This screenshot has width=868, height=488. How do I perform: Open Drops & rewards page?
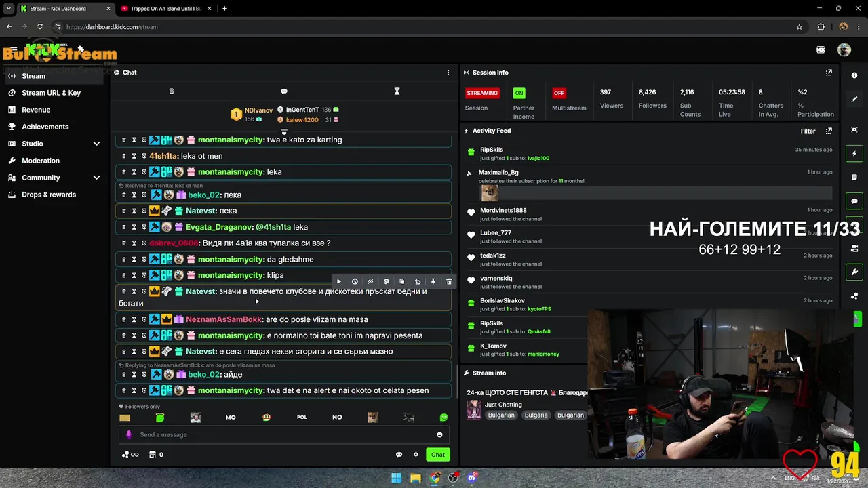[x=49, y=195]
